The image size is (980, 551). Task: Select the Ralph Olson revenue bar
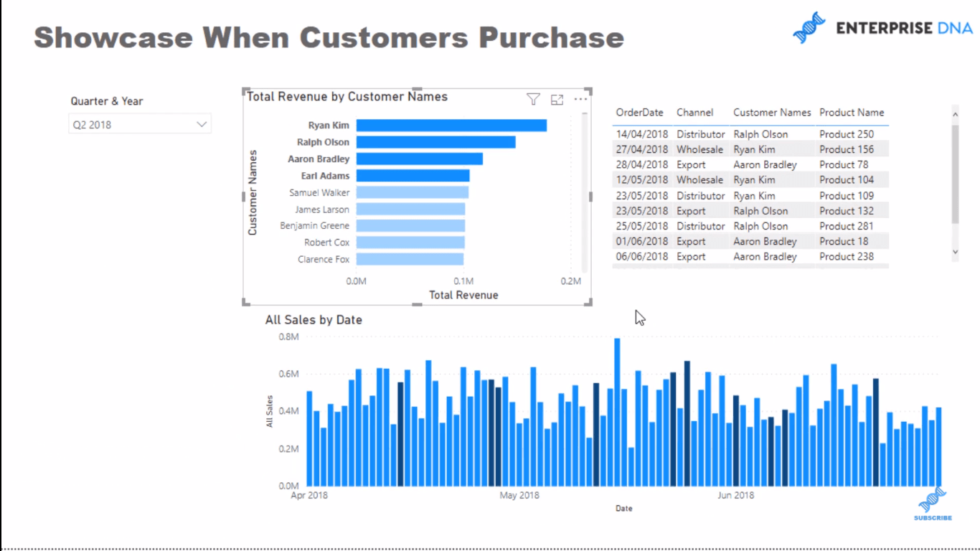coord(435,142)
